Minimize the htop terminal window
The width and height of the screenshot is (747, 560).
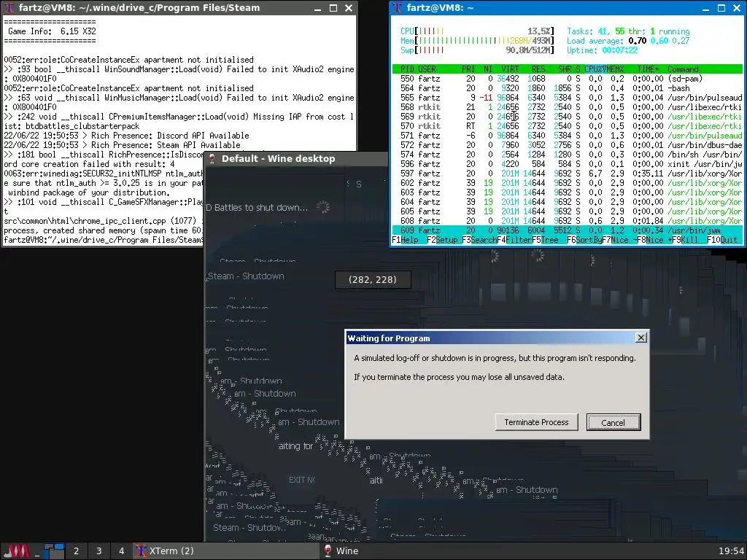pos(706,8)
